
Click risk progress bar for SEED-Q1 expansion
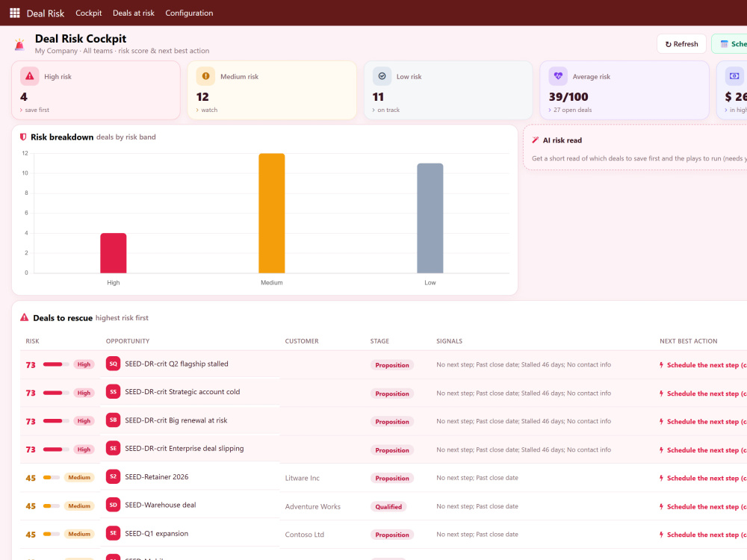(x=52, y=535)
